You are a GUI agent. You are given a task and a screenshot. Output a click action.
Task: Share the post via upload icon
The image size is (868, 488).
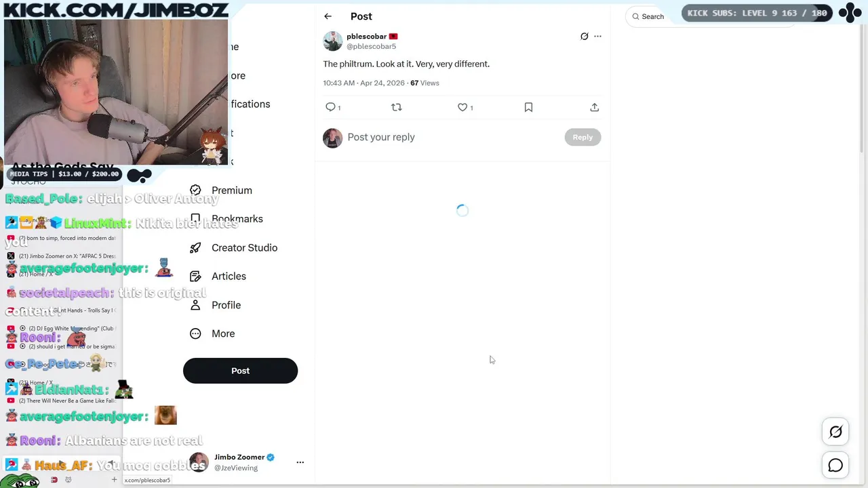[594, 107]
